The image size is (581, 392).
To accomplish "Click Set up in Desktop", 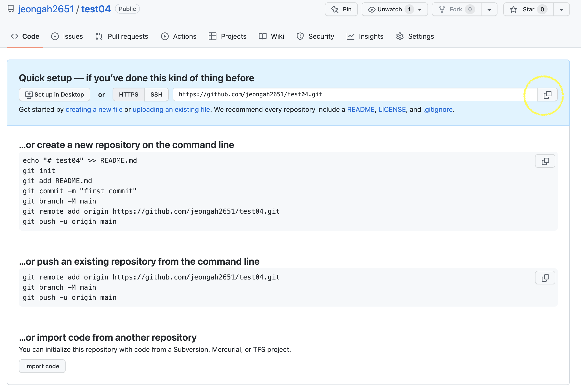I will [54, 94].
